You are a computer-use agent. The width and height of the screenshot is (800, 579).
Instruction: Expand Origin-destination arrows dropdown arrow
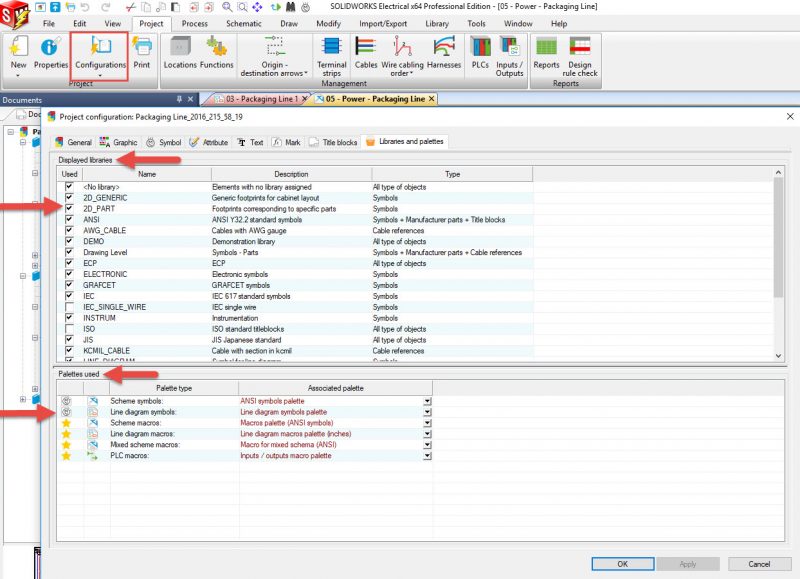[x=306, y=73]
